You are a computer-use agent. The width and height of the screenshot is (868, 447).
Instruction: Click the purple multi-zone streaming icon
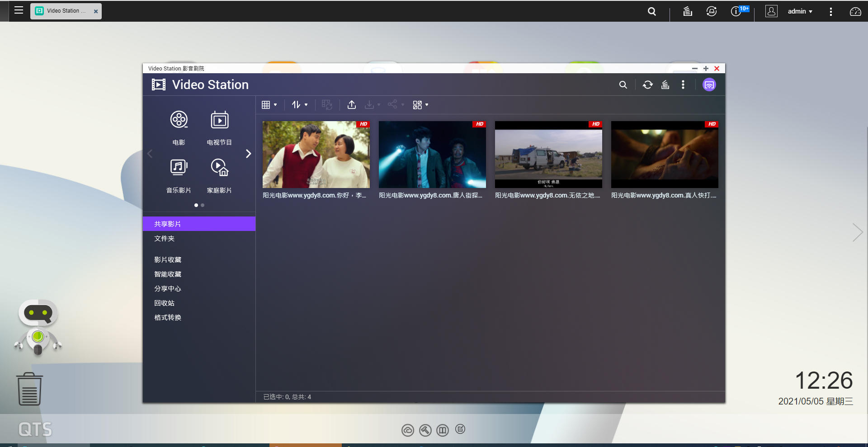click(x=709, y=85)
